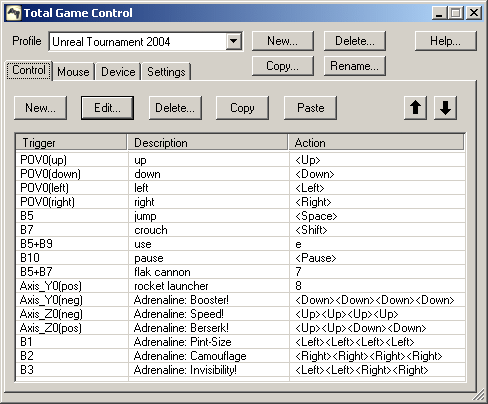Click the Edit... button for triggers
This screenshot has width=488, height=404.
point(107,108)
